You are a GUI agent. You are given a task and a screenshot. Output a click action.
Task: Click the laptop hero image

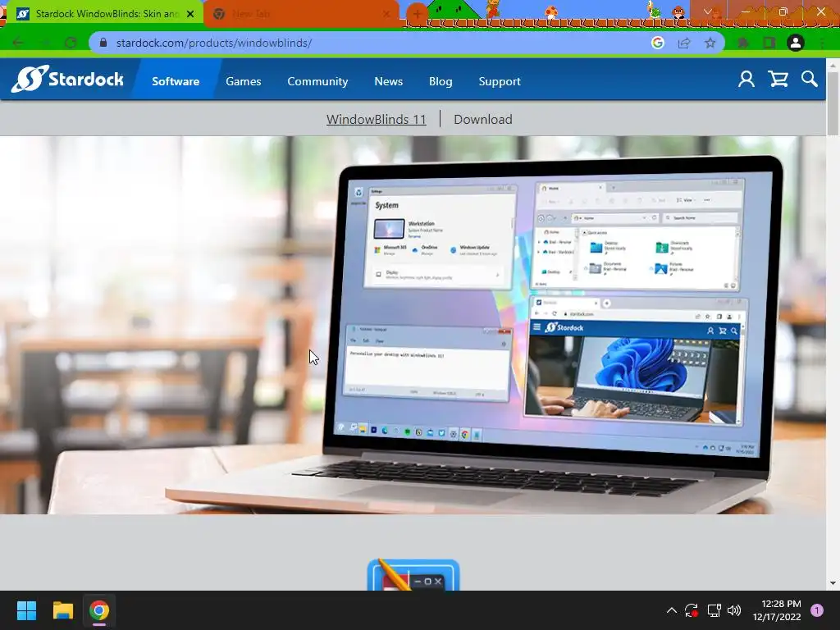pos(413,325)
